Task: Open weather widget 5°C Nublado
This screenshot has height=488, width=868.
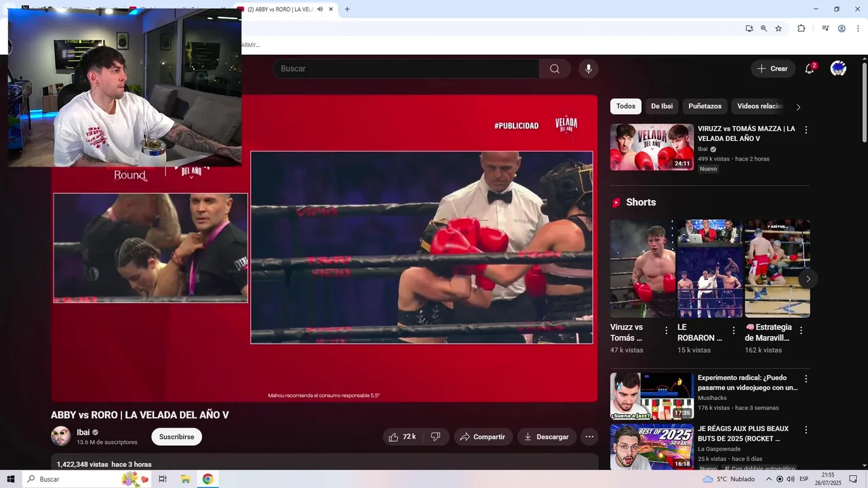Action: 728,479
